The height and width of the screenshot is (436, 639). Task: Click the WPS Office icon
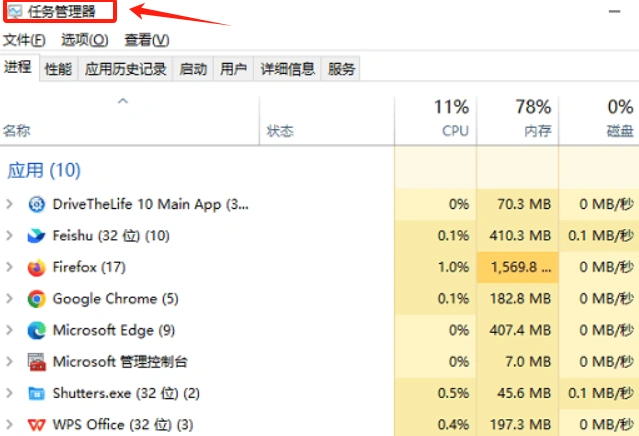[37, 424]
